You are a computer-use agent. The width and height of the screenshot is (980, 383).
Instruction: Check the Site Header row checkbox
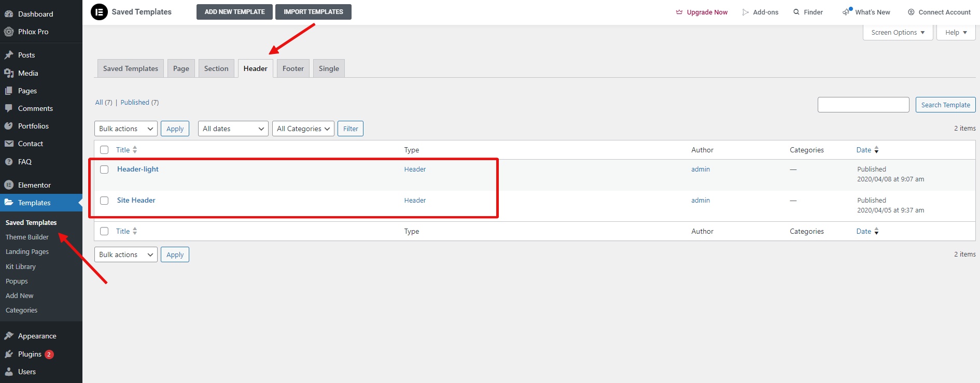(x=104, y=201)
